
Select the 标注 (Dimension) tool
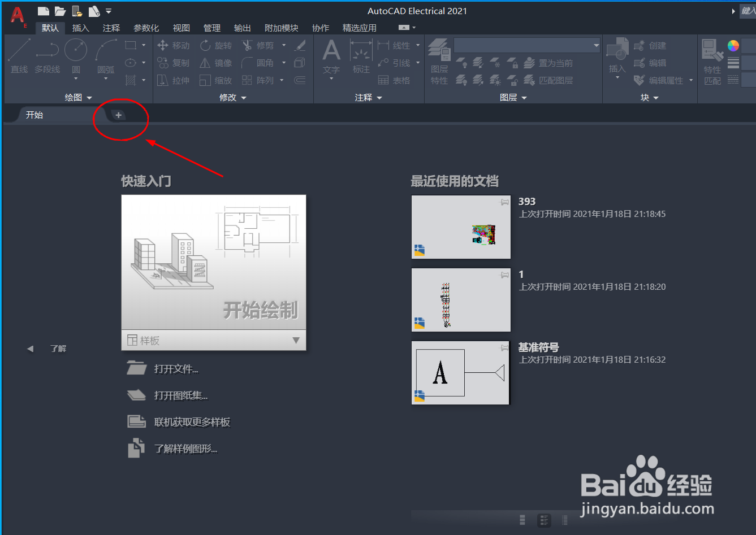(x=361, y=58)
